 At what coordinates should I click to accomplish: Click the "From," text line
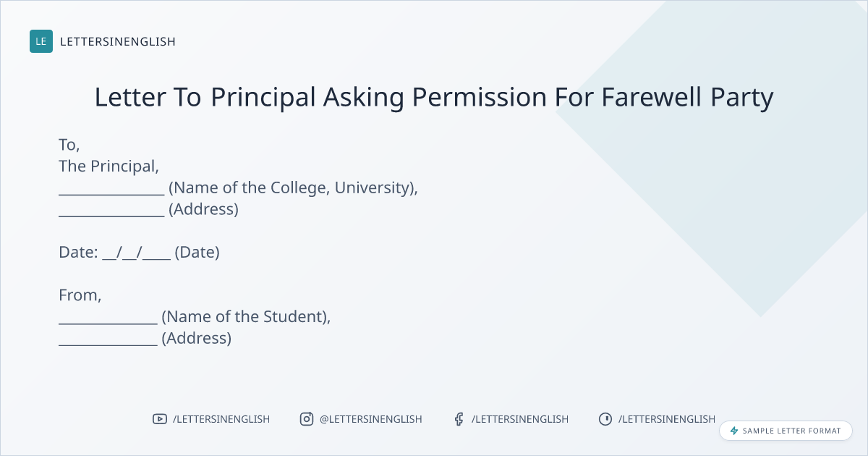click(x=80, y=295)
